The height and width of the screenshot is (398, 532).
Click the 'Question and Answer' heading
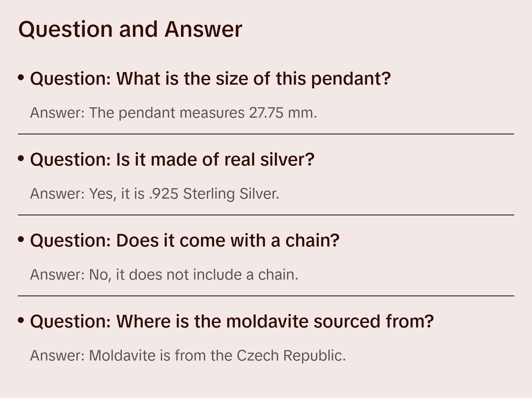click(x=130, y=29)
